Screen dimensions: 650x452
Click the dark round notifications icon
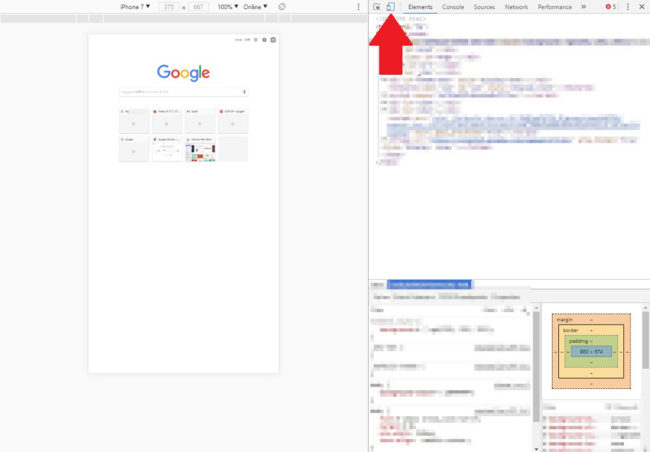tap(264, 40)
